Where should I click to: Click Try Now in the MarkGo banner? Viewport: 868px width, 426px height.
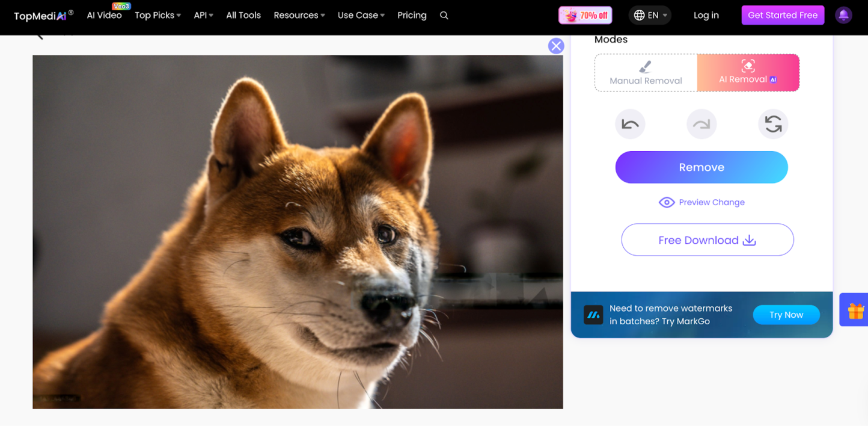point(786,315)
